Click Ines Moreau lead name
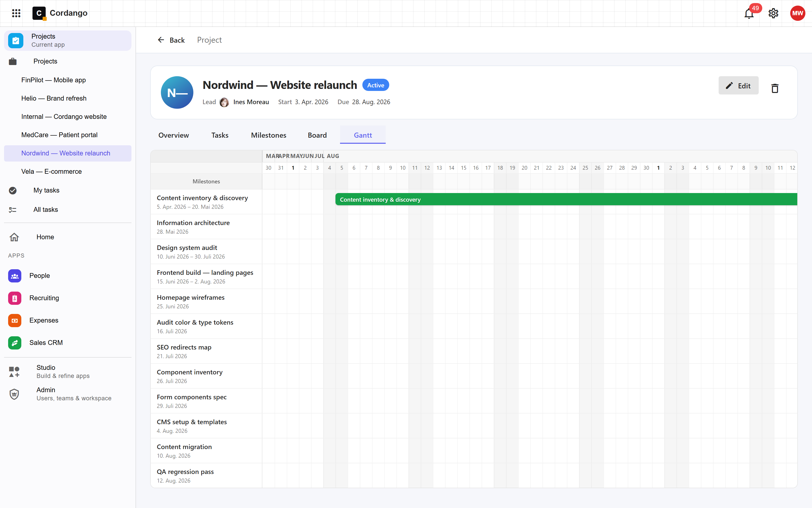The width and height of the screenshot is (812, 508). 251,102
